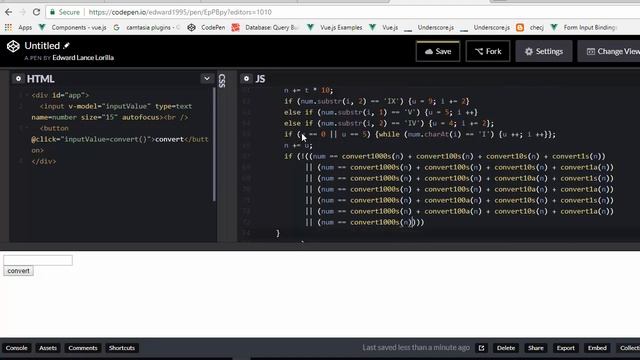This screenshot has height=360, width=640.
Task: Open the Embed options
Action: click(x=597, y=348)
